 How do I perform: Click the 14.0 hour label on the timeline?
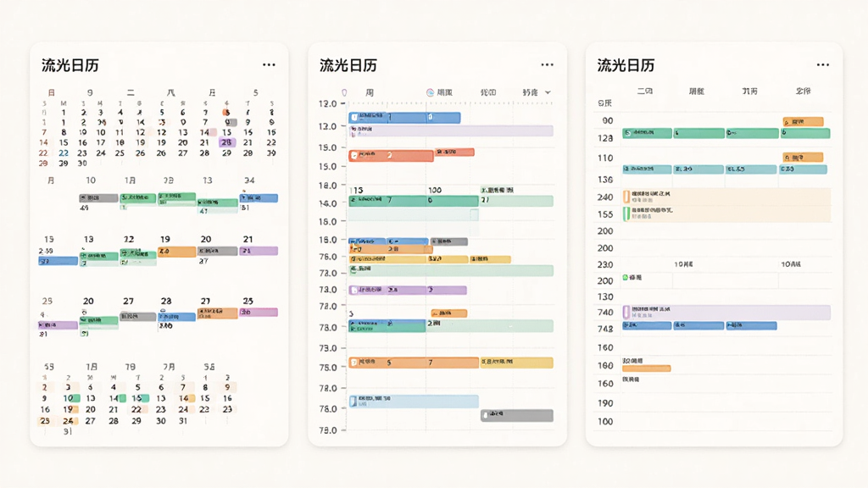[x=328, y=203]
